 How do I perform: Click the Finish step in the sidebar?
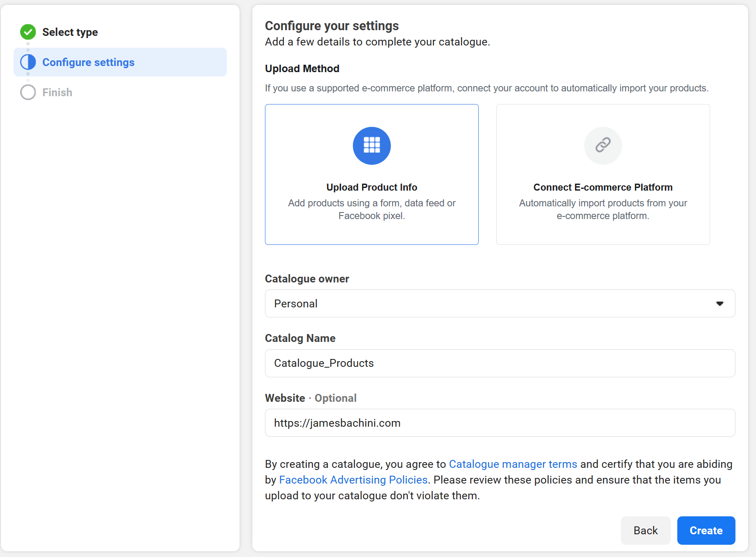pyautogui.click(x=57, y=92)
